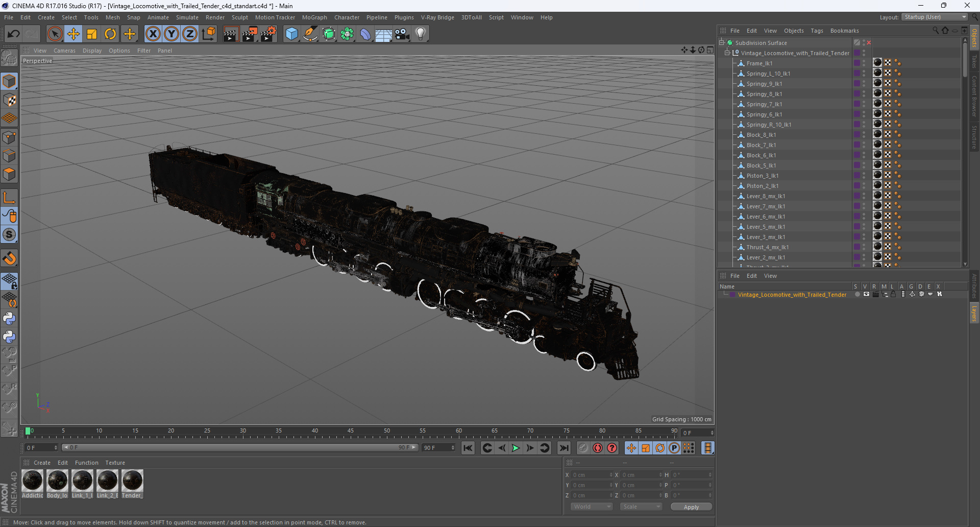
Task: Activate the Rotate tool
Action: (110, 34)
